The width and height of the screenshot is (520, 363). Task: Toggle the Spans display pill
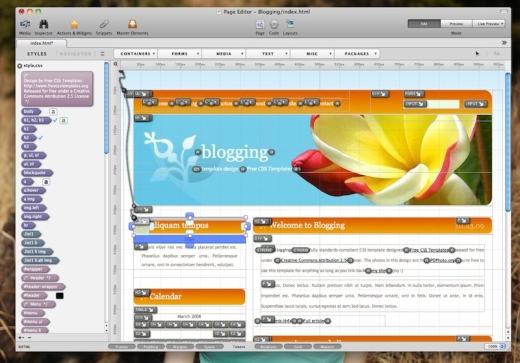coord(209,347)
